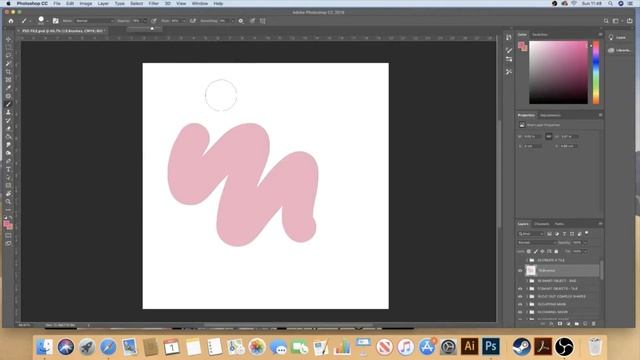
Task: Open the Libraries panel button
Action: (x=619, y=51)
